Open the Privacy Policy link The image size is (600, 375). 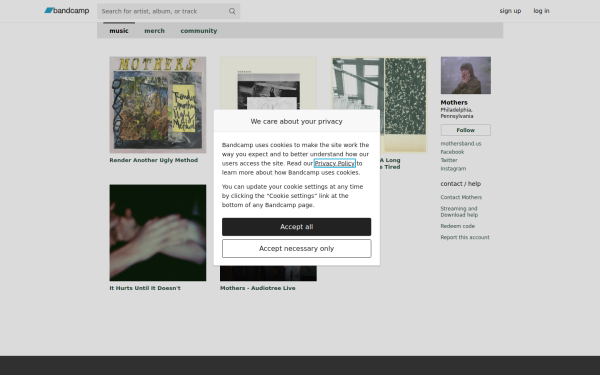[x=334, y=163]
